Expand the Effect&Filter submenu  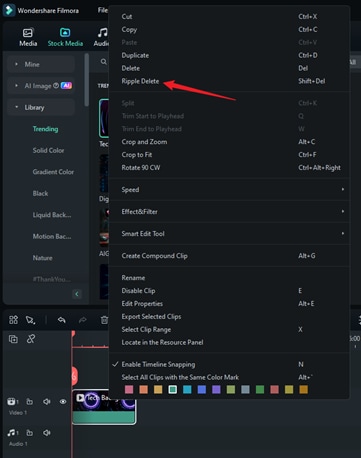pos(229,212)
